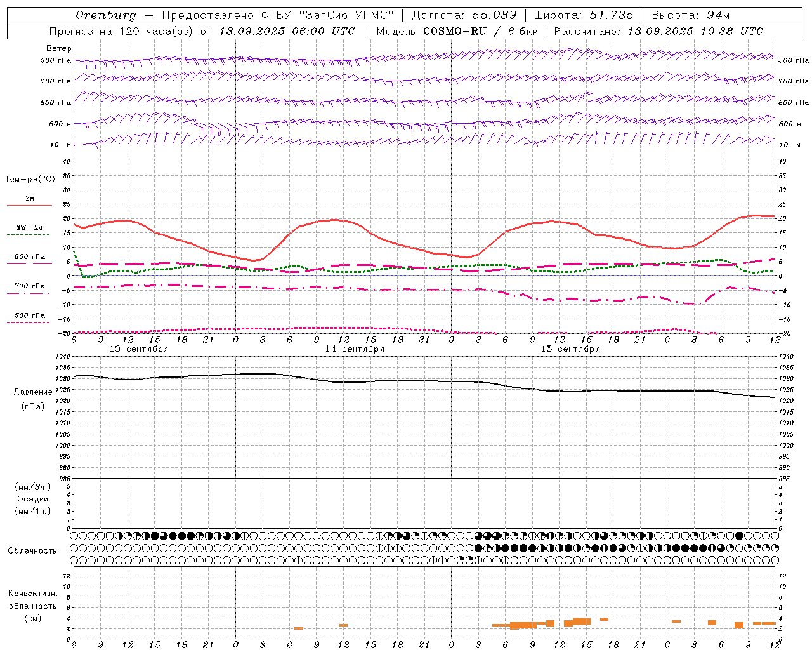Click the "14 сентября" date label
Image resolution: width=812 pixels, height=650 pixels.
[355, 349]
